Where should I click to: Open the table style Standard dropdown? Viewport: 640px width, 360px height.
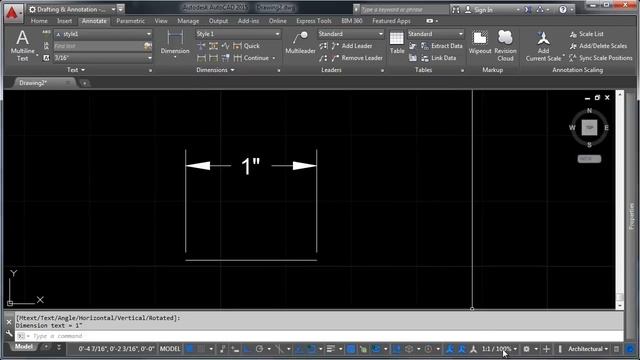click(x=436, y=34)
